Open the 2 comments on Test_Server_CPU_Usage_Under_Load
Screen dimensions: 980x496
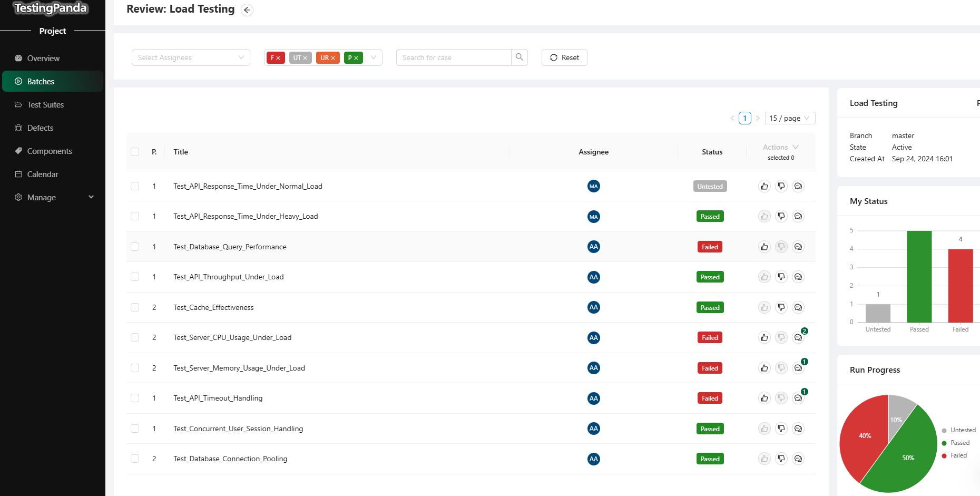pos(798,337)
